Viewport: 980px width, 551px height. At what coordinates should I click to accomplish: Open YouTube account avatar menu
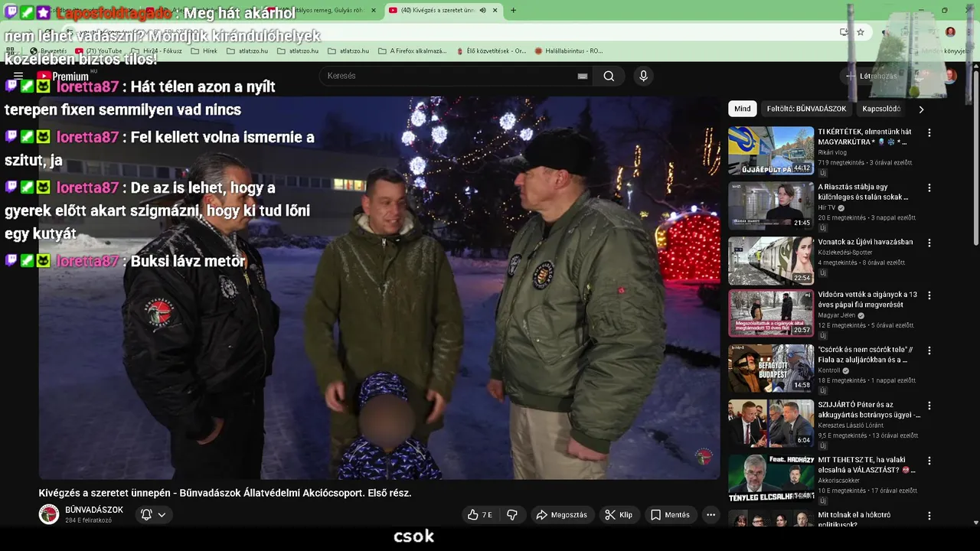click(x=950, y=76)
